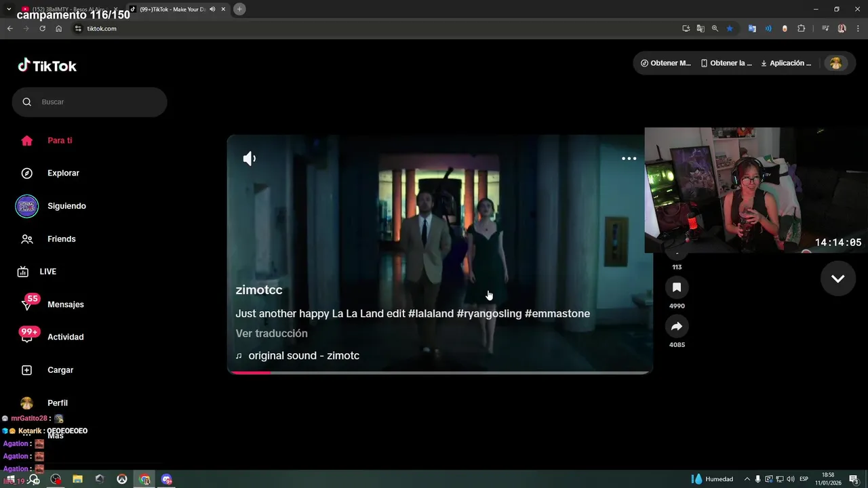This screenshot has width=868, height=488.
Task: Click the Friends people icon
Action: pos(27,239)
